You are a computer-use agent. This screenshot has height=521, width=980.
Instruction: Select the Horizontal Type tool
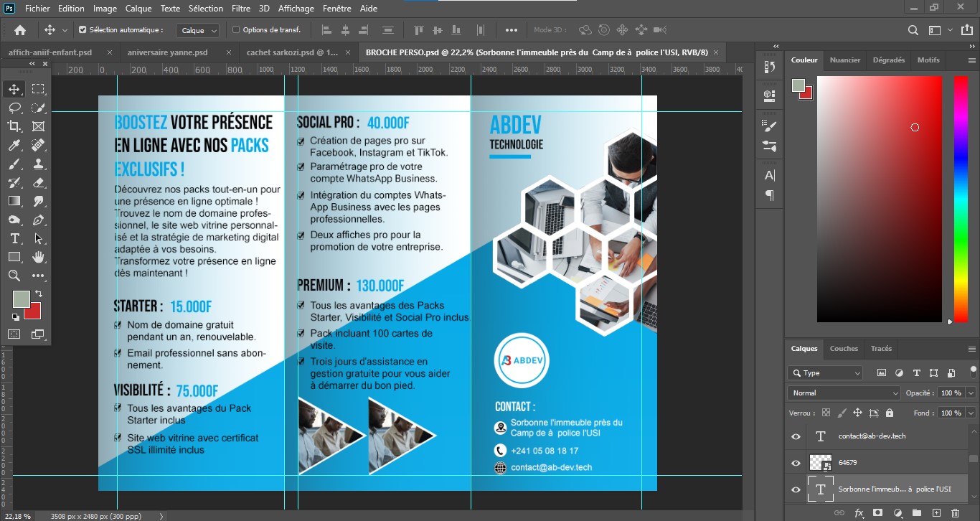click(14, 238)
